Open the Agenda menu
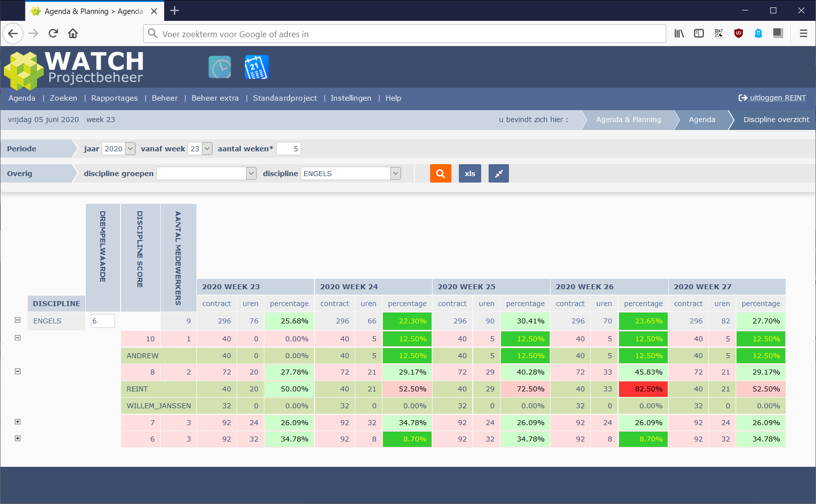The width and height of the screenshot is (816, 504). [x=22, y=98]
